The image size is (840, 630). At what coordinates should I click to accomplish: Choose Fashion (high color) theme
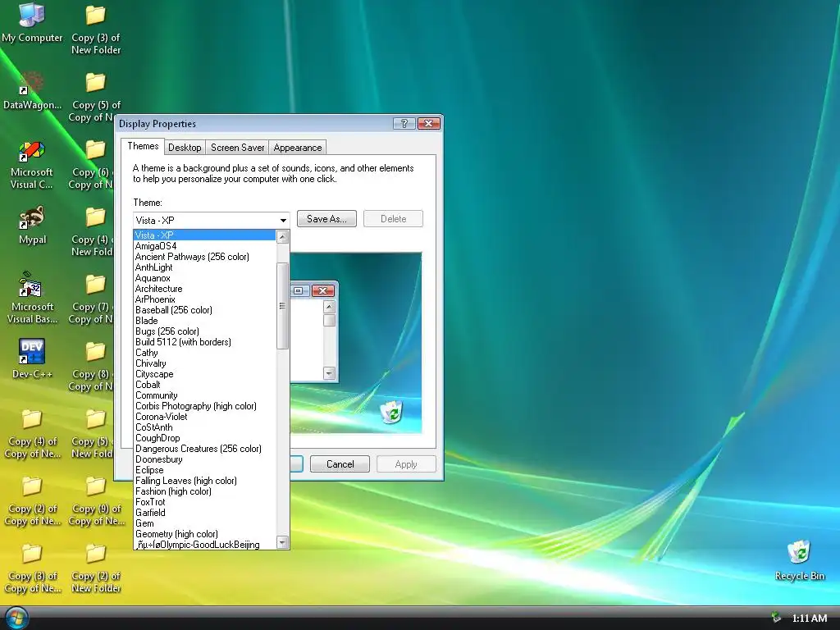204,491
